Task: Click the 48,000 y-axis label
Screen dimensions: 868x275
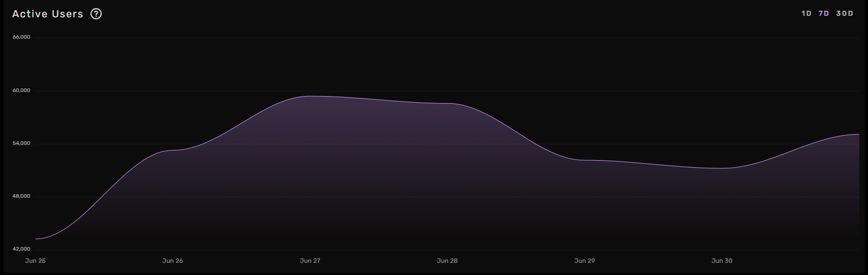Action: click(21, 196)
